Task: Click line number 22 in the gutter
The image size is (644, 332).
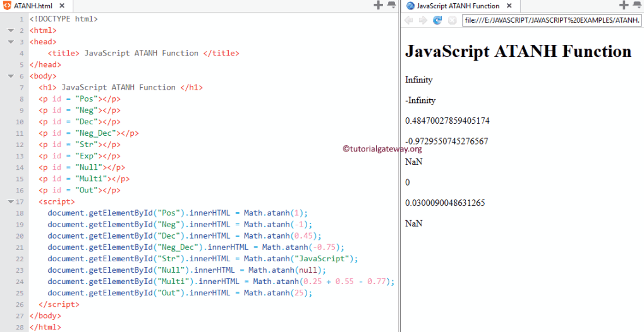Action: coord(20,259)
